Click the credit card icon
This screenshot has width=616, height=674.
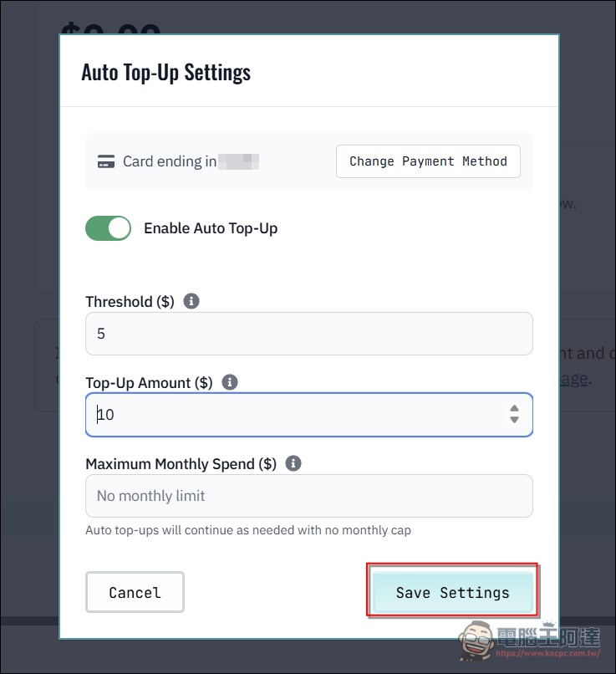pos(106,162)
